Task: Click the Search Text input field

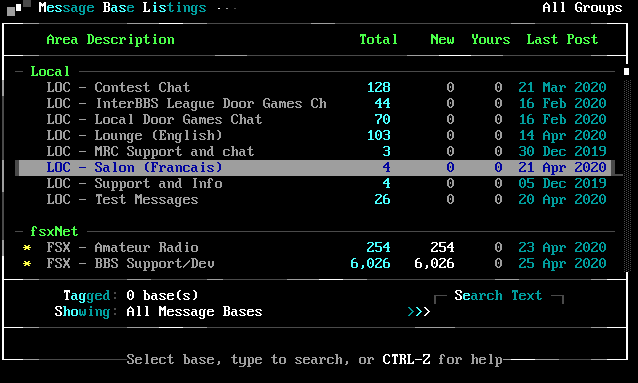Action: 498,312
